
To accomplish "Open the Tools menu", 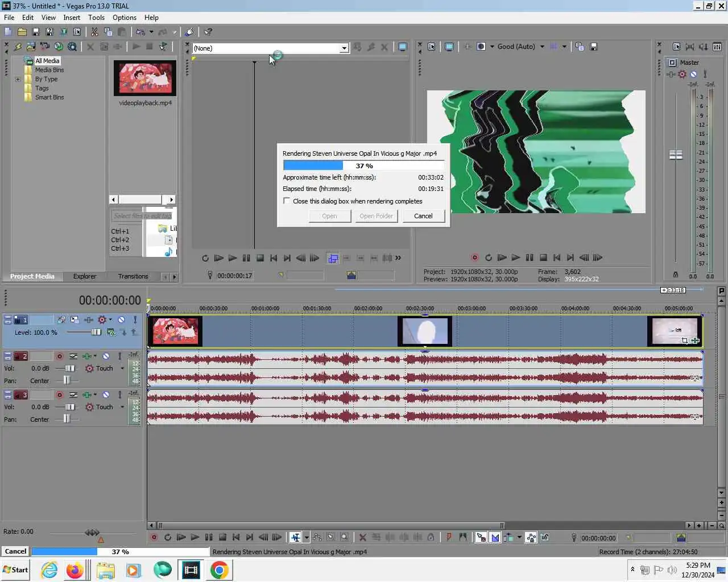I will (96, 18).
